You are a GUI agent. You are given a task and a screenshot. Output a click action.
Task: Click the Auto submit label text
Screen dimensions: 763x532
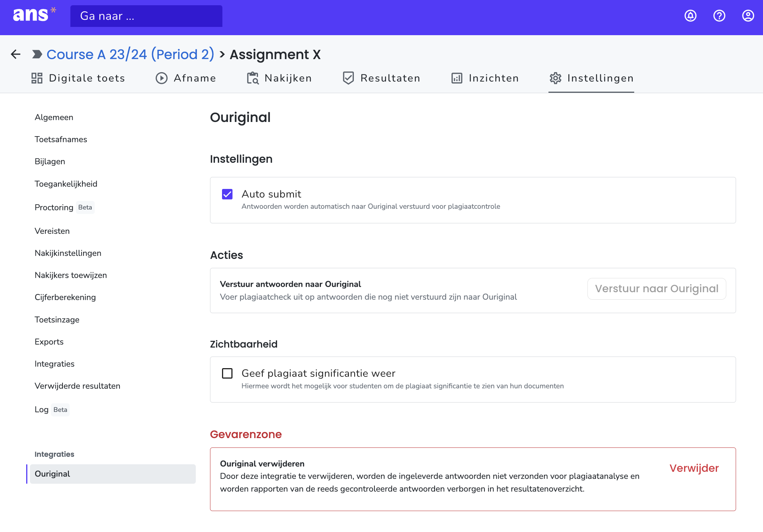(x=271, y=194)
